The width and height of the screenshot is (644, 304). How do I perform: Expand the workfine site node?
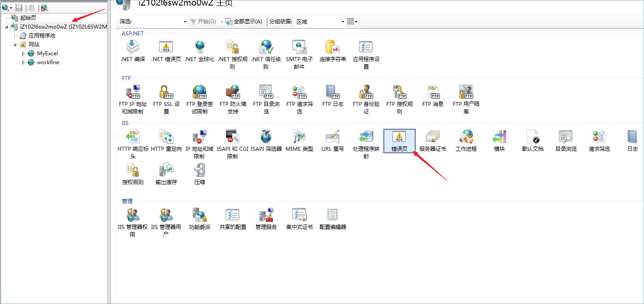pyautogui.click(x=23, y=62)
